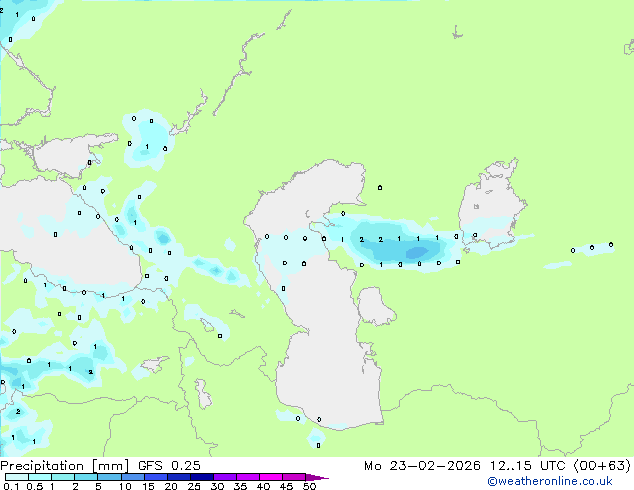Click the '12..15 UTC' time text
The height and width of the screenshot is (490, 634).
click(528, 466)
